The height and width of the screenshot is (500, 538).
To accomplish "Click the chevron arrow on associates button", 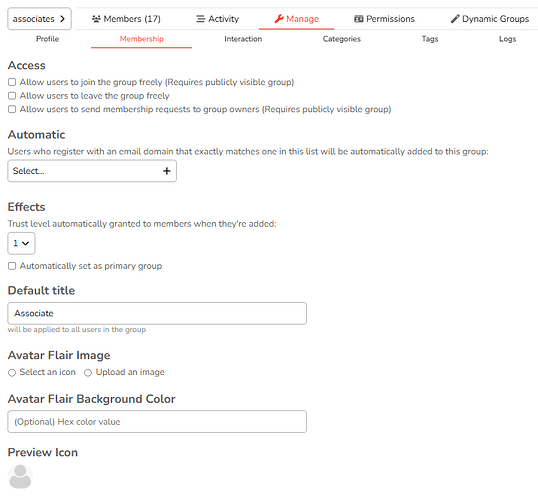I will [x=62, y=19].
